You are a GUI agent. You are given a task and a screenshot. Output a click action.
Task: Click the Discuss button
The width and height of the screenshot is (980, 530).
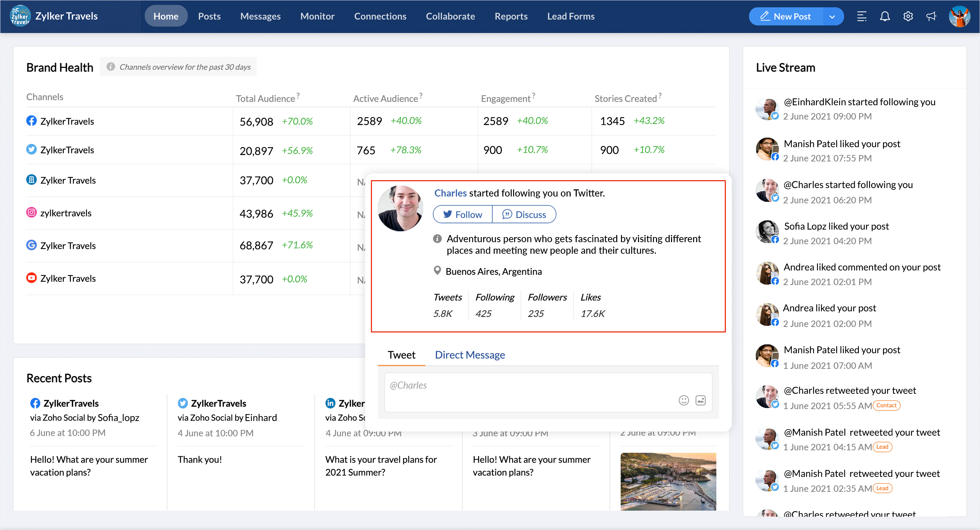524,214
